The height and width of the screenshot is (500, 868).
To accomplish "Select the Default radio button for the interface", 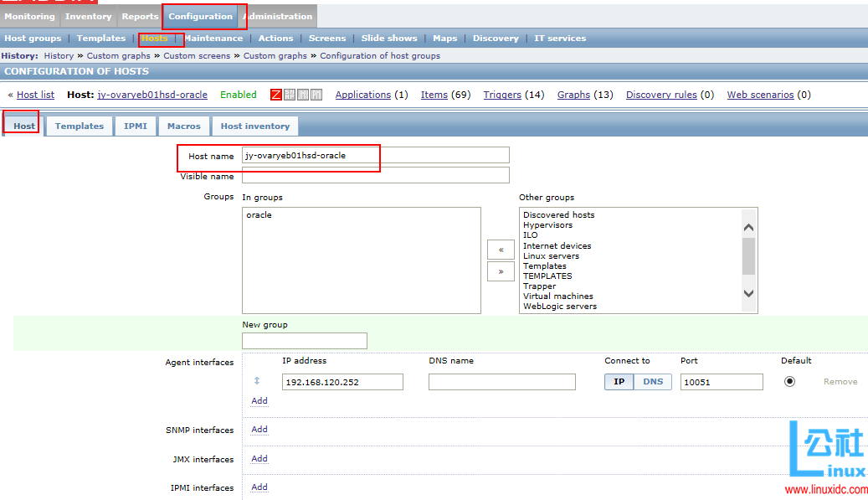I will pyautogui.click(x=788, y=381).
